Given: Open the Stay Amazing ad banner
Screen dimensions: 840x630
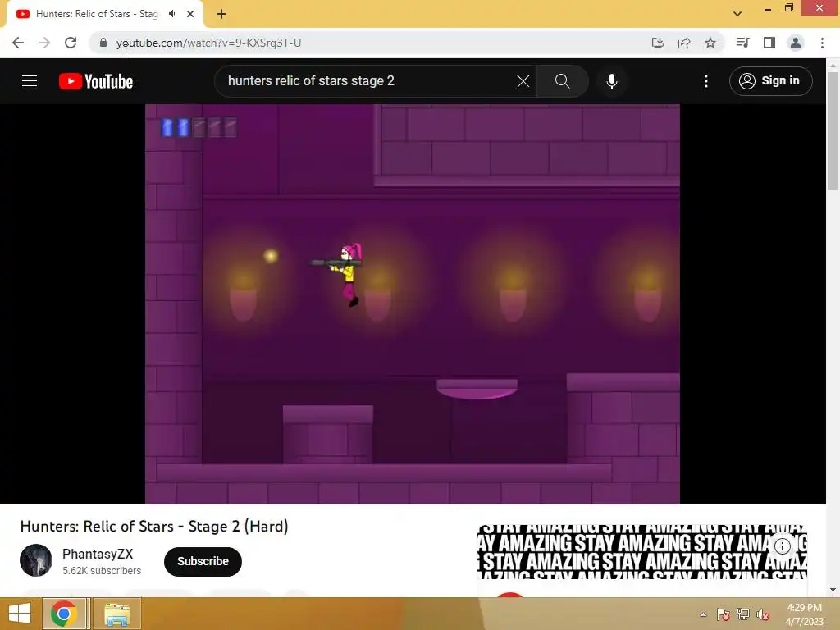Looking at the screenshot, I should click(x=641, y=552).
